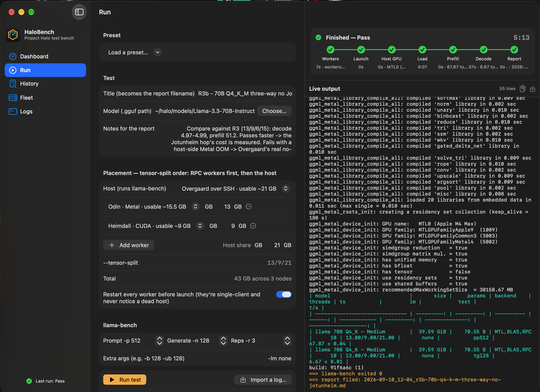The width and height of the screenshot is (540, 392).
Task: Click the History document search icon
Action: 13,84
